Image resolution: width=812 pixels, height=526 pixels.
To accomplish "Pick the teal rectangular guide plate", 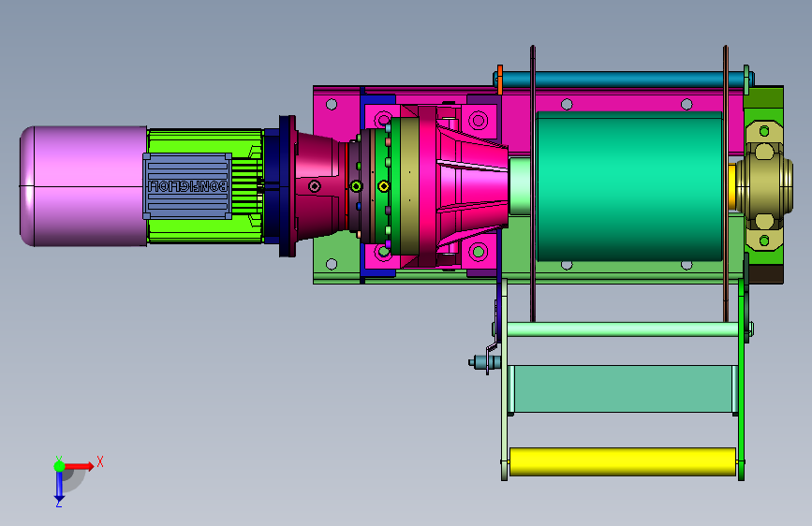I will (x=623, y=388).
